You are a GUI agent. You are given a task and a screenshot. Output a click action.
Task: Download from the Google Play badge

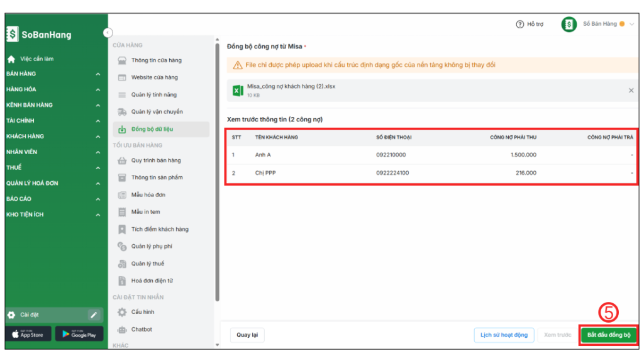(79, 334)
